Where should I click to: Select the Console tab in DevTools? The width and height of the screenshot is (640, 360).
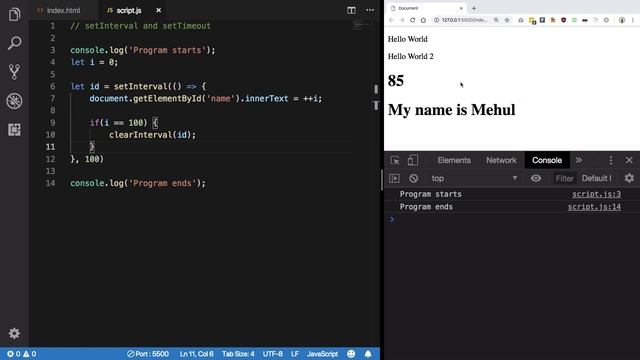547,160
